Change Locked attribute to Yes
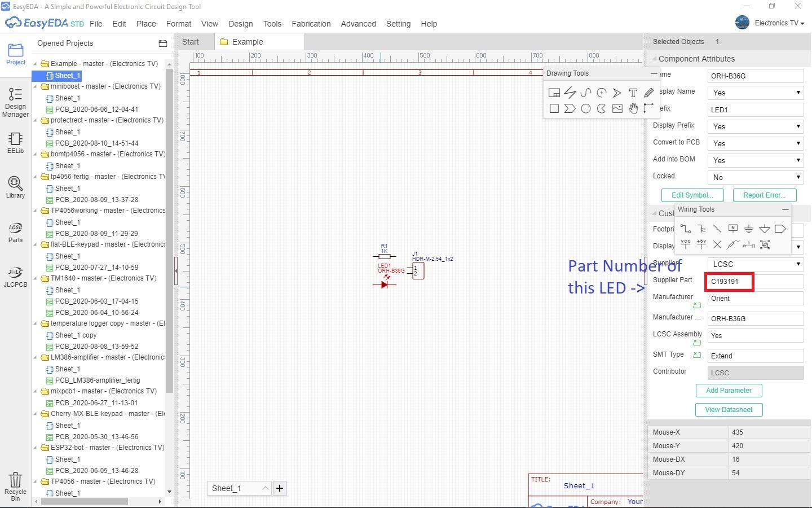812x508 pixels. tap(754, 177)
